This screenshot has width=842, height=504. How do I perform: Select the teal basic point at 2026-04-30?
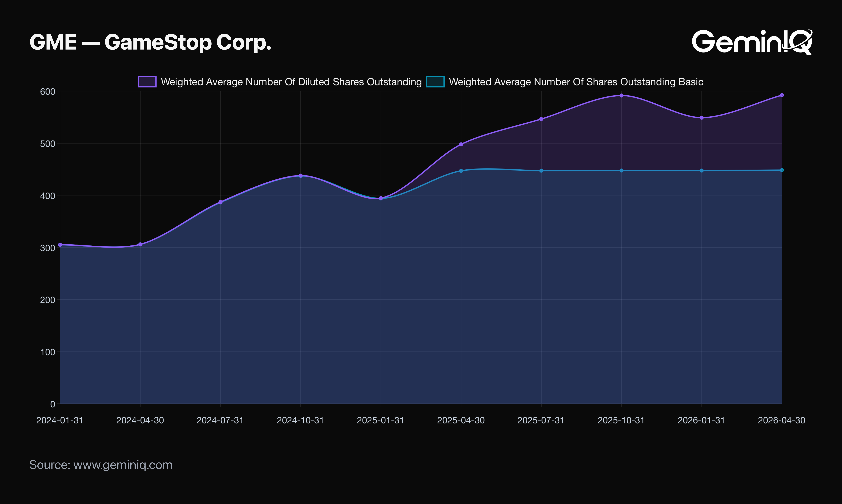[782, 170]
